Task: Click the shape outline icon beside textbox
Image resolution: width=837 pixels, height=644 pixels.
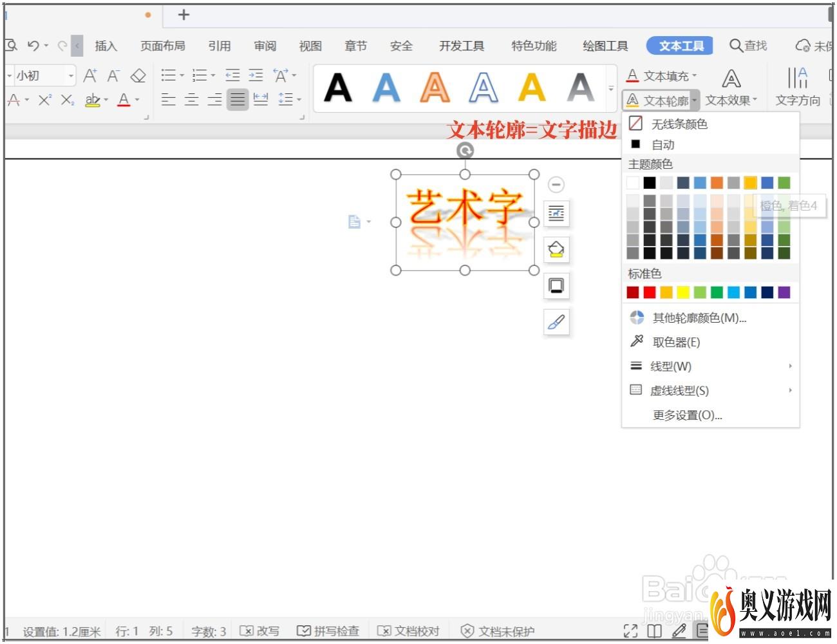Action: (556, 285)
